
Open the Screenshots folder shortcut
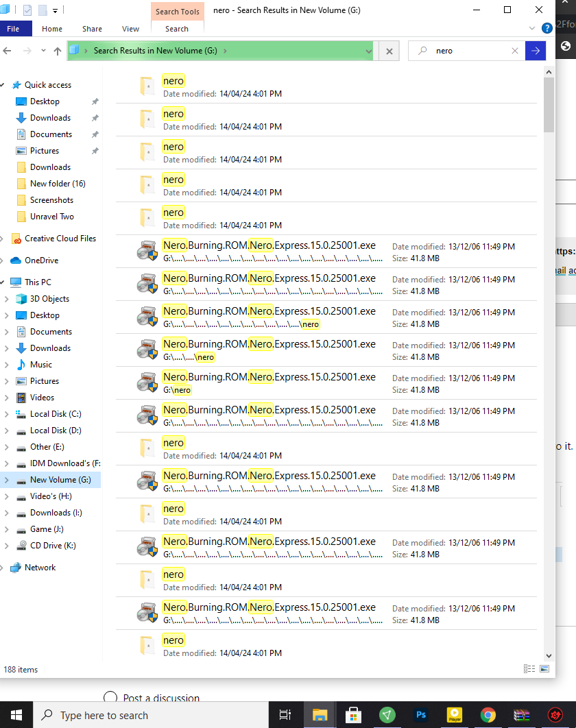(51, 200)
